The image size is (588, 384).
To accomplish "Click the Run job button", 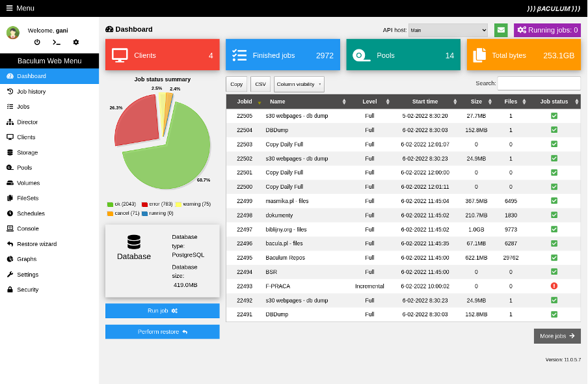I will coord(162,311).
